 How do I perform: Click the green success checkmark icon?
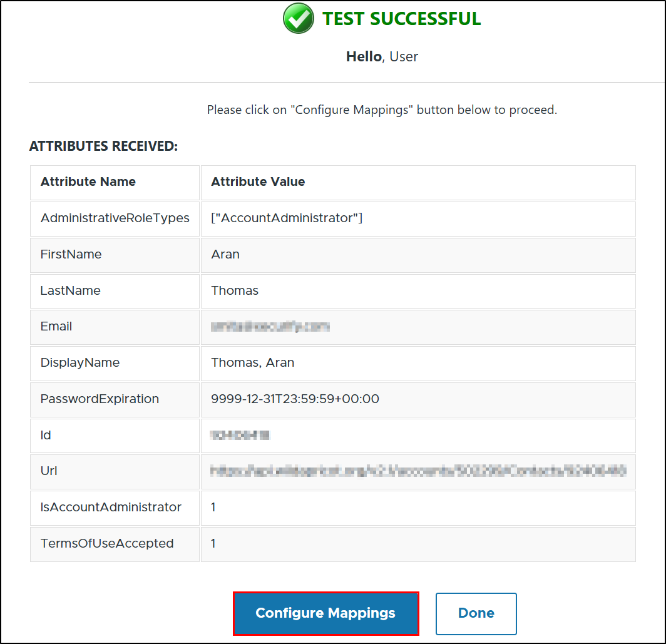[x=298, y=19]
